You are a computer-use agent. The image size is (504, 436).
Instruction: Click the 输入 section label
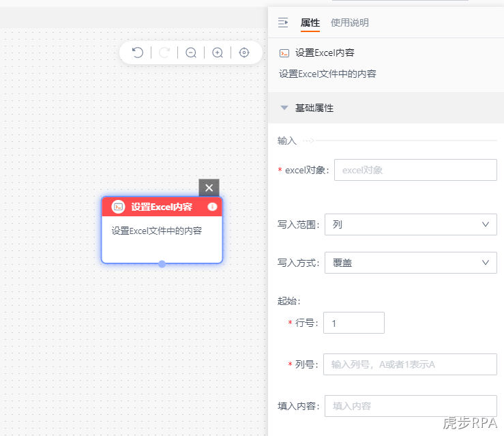pyautogui.click(x=286, y=141)
